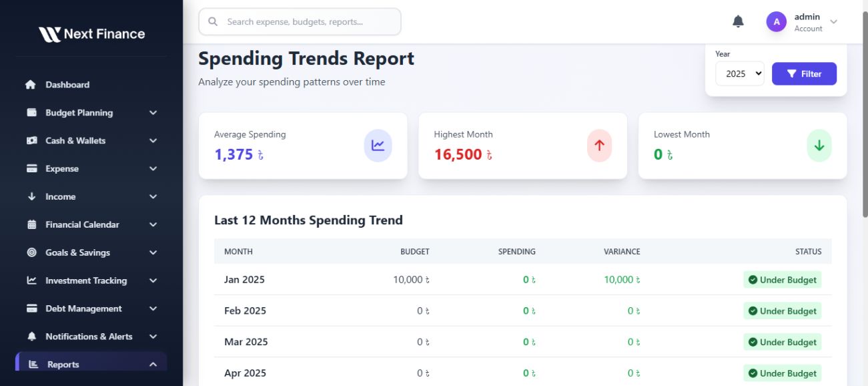Click the admin avatar icon
The image size is (868, 386).
coord(776,22)
